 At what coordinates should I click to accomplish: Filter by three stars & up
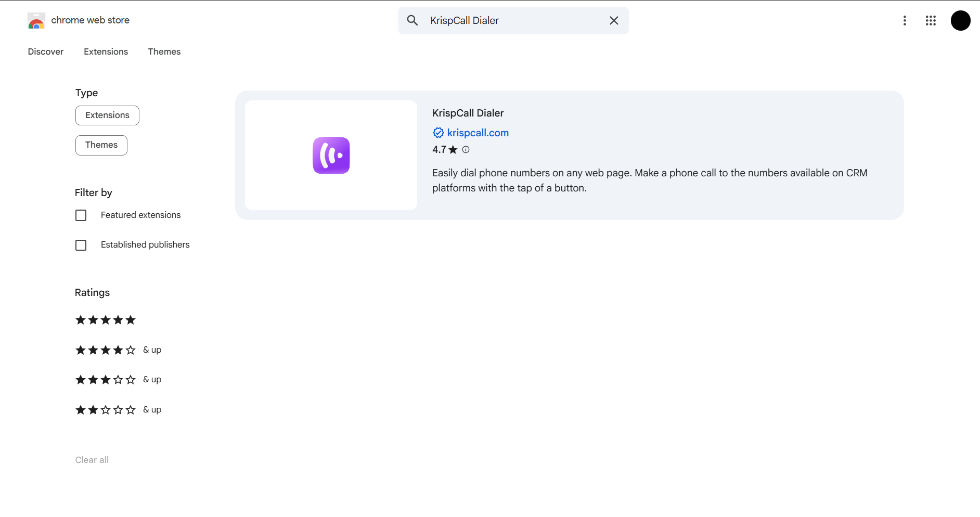tap(119, 380)
